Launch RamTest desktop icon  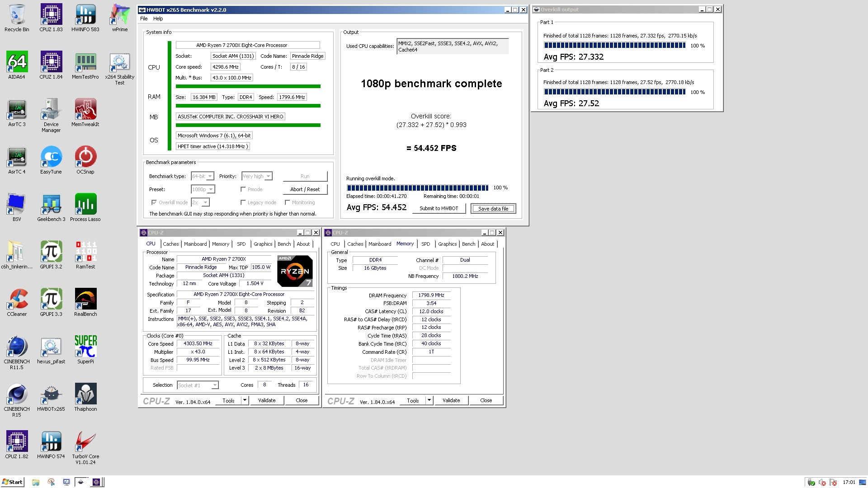pyautogui.click(x=85, y=255)
